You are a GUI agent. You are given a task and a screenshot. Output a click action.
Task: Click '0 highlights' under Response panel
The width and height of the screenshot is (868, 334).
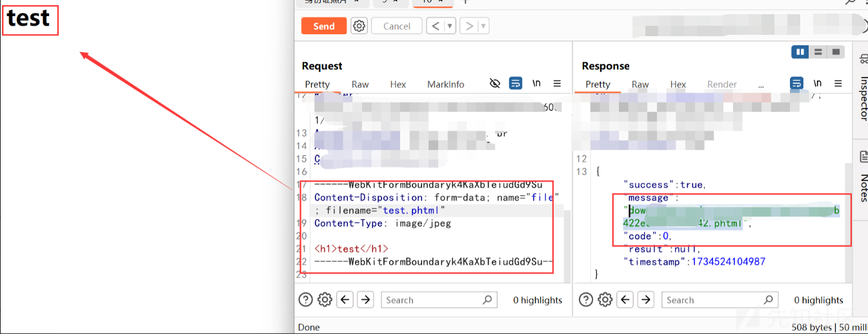click(x=818, y=300)
